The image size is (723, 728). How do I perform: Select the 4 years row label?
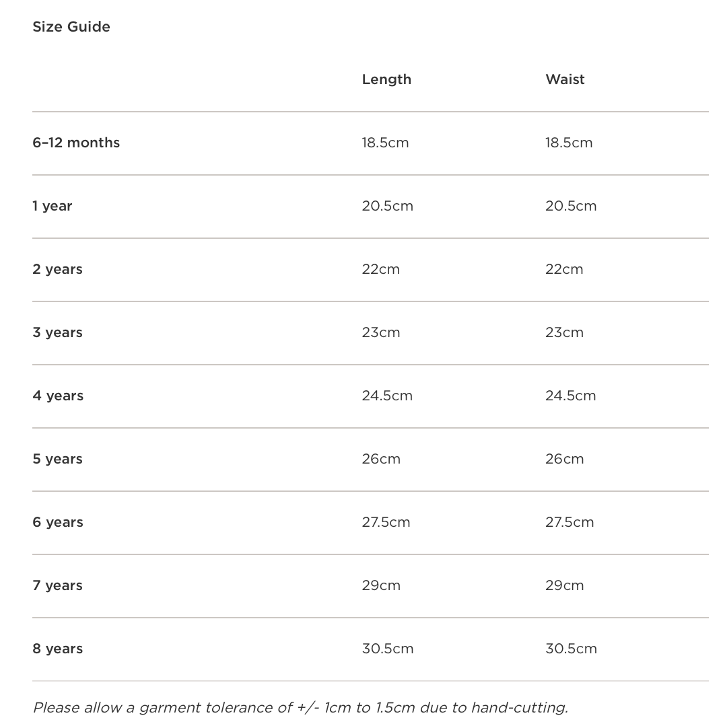[x=58, y=396]
